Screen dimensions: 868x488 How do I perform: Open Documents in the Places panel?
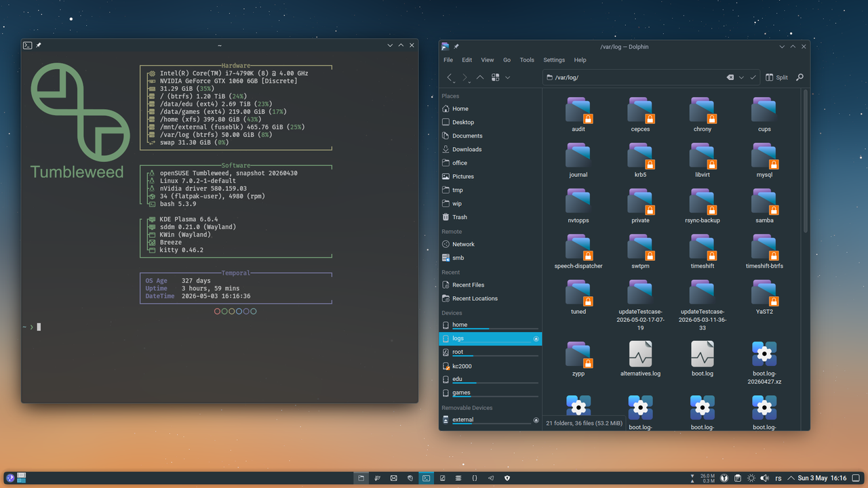tap(490, 136)
